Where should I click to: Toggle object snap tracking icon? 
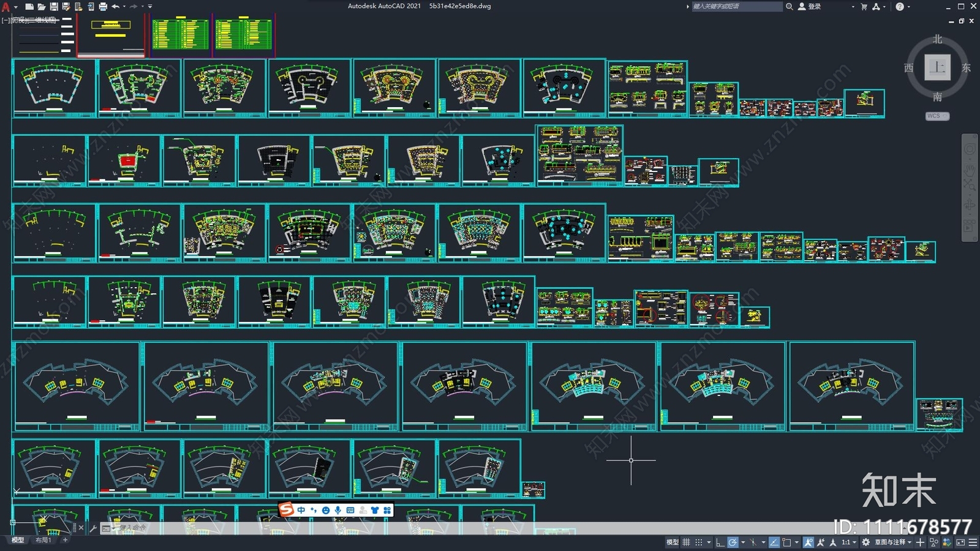pyautogui.click(x=774, y=542)
